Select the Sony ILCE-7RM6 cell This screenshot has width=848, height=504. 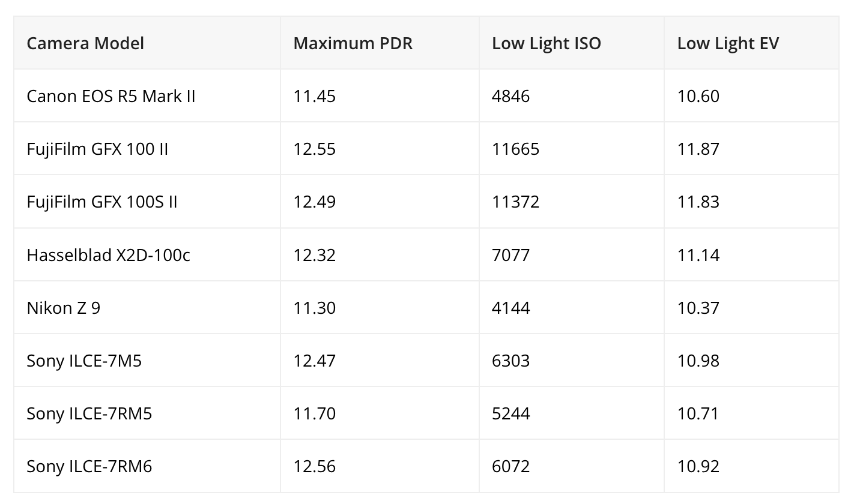[147, 466]
